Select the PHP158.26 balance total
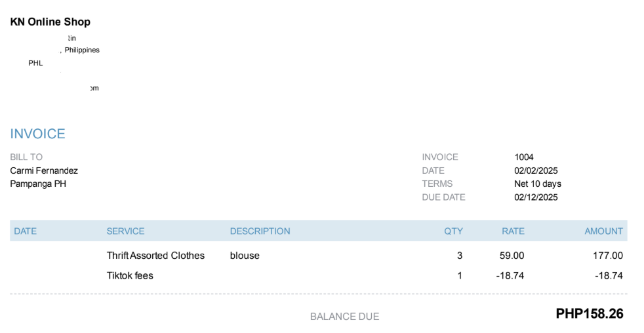644x333 pixels. [590, 315]
